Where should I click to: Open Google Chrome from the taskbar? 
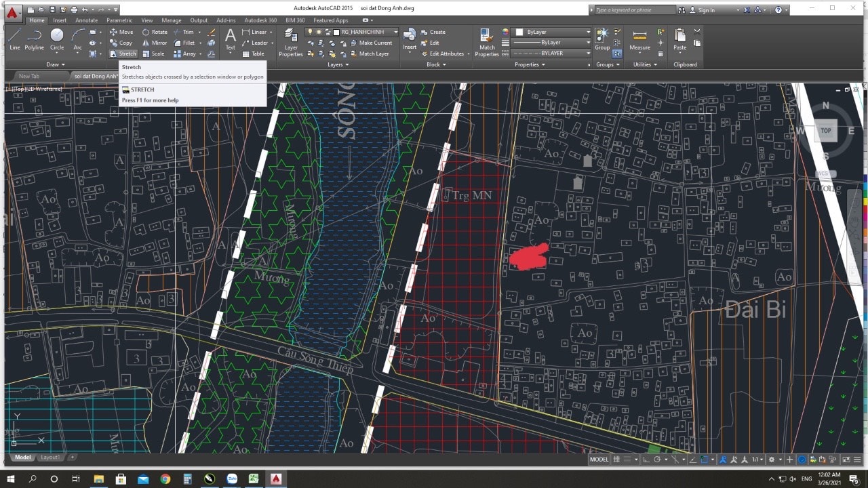pos(165,479)
